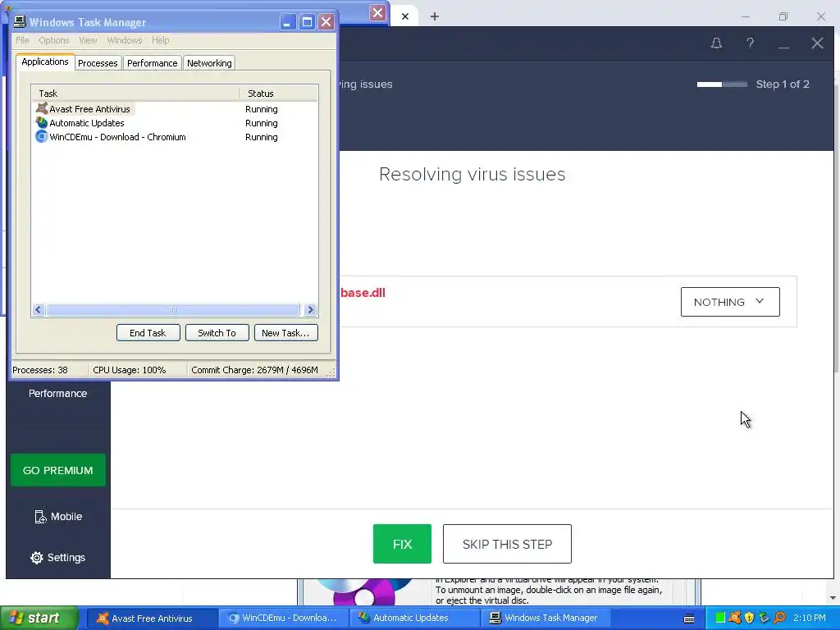The height and width of the screenshot is (630, 840).
Task: Click the GO PREMIUM button
Action: [x=58, y=470]
